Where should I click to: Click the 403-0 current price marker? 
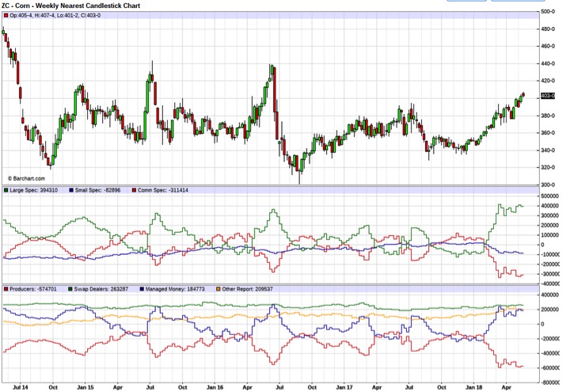(546, 96)
